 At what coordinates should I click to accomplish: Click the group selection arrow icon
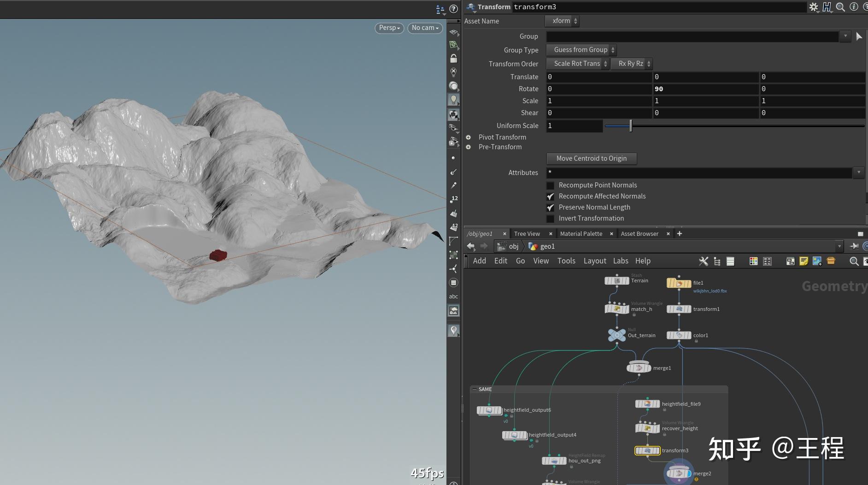[859, 36]
